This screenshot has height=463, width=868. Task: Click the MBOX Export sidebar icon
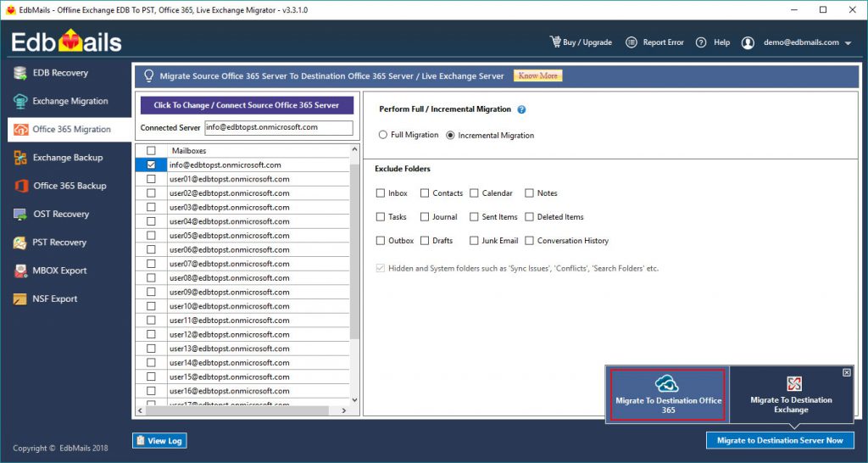(x=20, y=271)
